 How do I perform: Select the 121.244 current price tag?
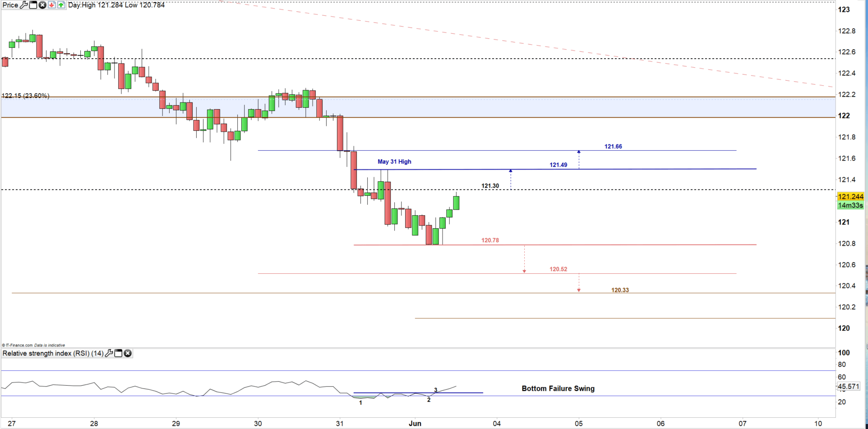[x=850, y=197]
